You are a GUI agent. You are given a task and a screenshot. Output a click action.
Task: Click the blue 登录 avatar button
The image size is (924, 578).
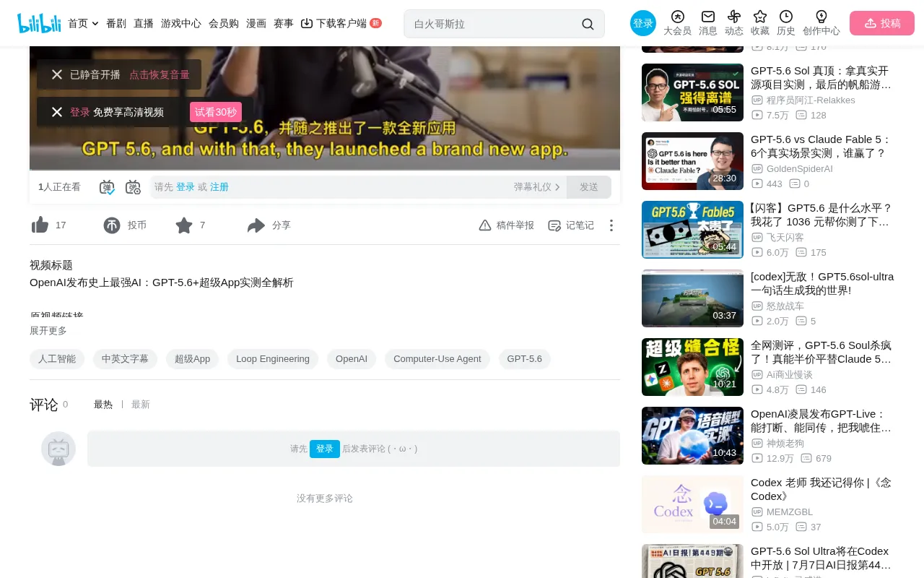(643, 23)
